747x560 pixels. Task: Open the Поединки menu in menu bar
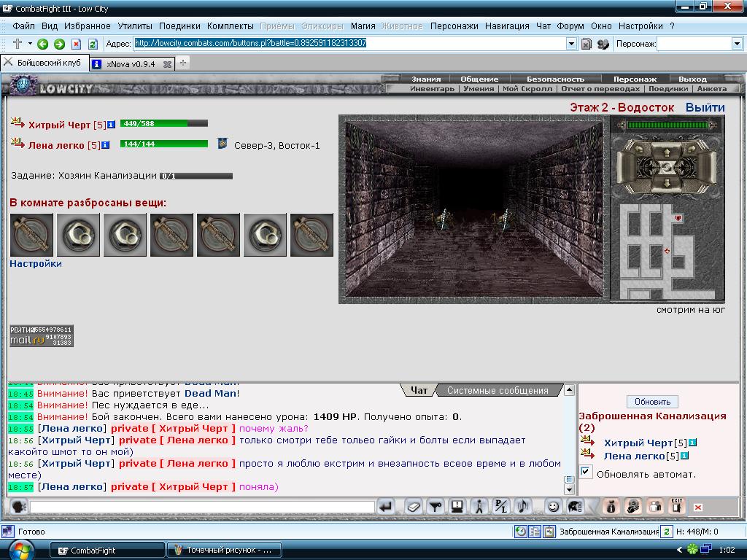tap(179, 26)
